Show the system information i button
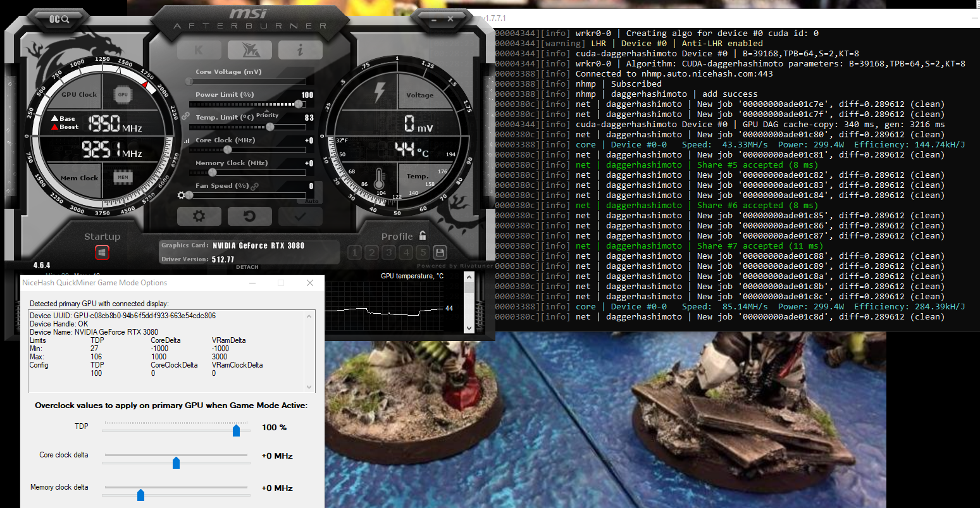 tap(300, 50)
